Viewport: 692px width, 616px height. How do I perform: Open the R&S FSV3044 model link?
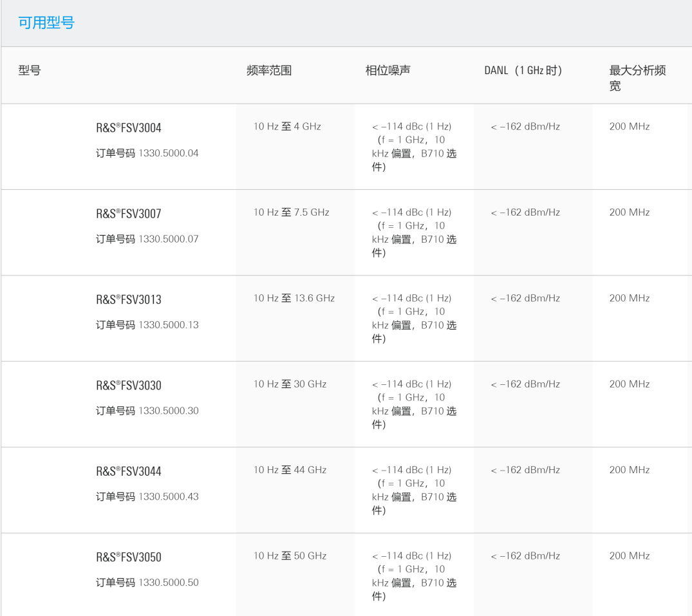pos(129,471)
